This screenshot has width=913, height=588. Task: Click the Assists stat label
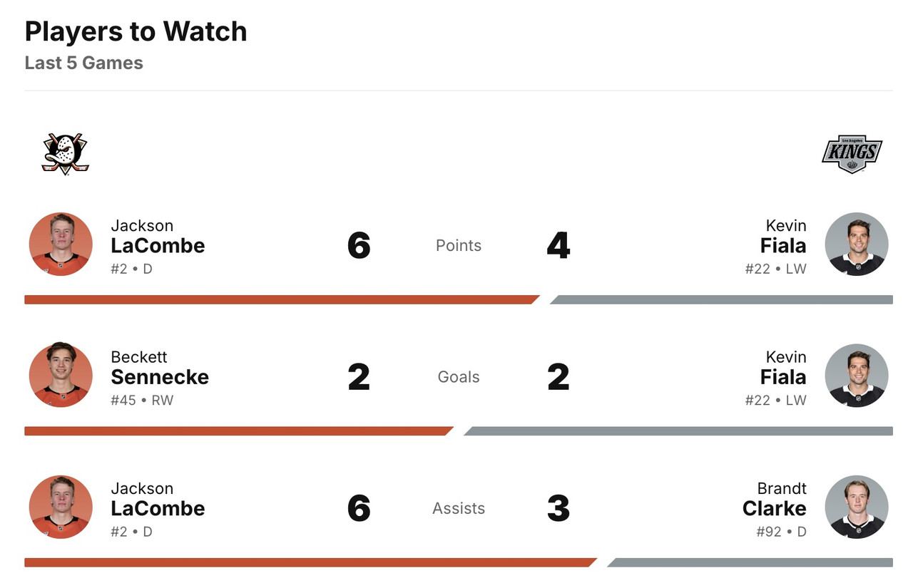click(x=459, y=508)
